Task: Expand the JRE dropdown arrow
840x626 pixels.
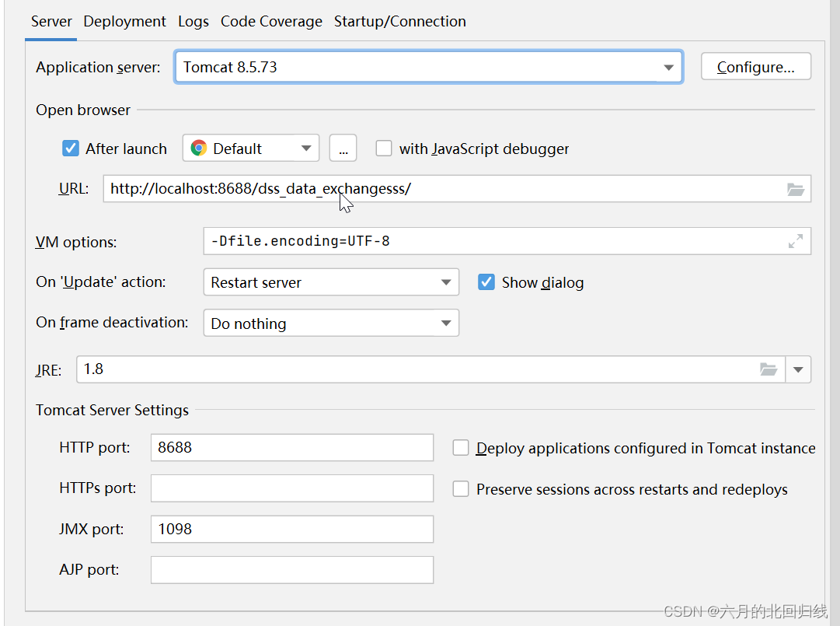Action: pos(798,369)
